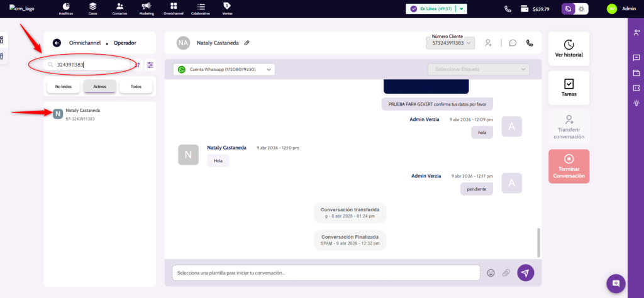Switch to the purple theme toggle
The image size is (644, 298).
[569, 9]
